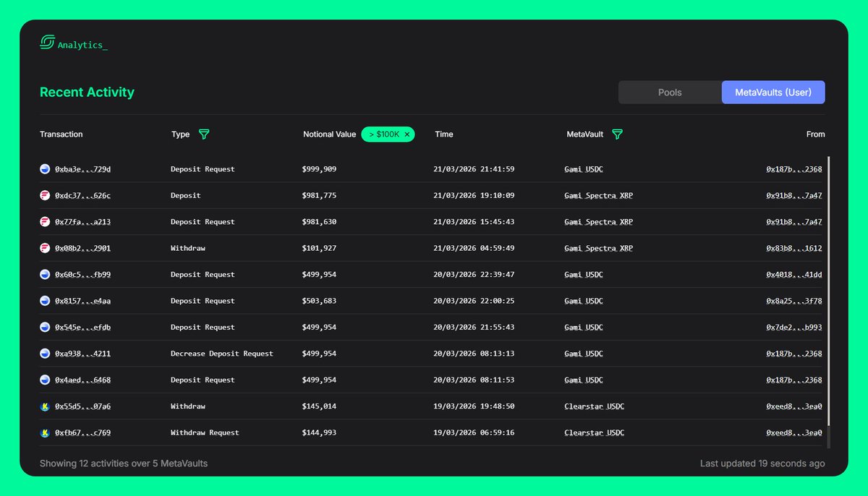Image resolution: width=868 pixels, height=496 pixels.
Task: Open Clearstar USDC vault in 19:48:50 row
Action: 595,406
